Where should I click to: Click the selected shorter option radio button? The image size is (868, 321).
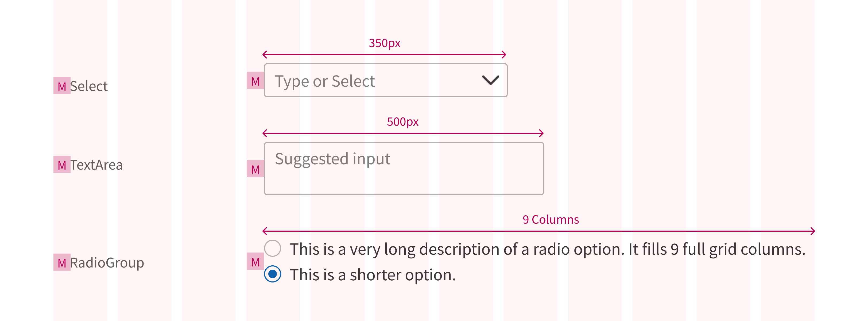click(x=273, y=274)
